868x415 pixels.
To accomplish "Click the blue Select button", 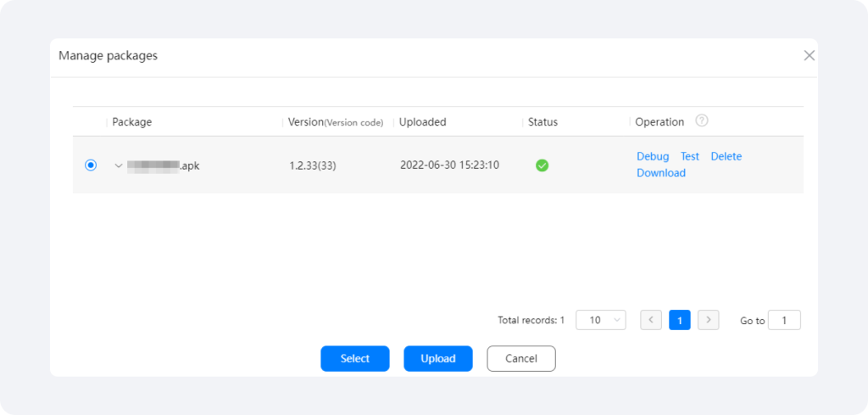I will (355, 358).
